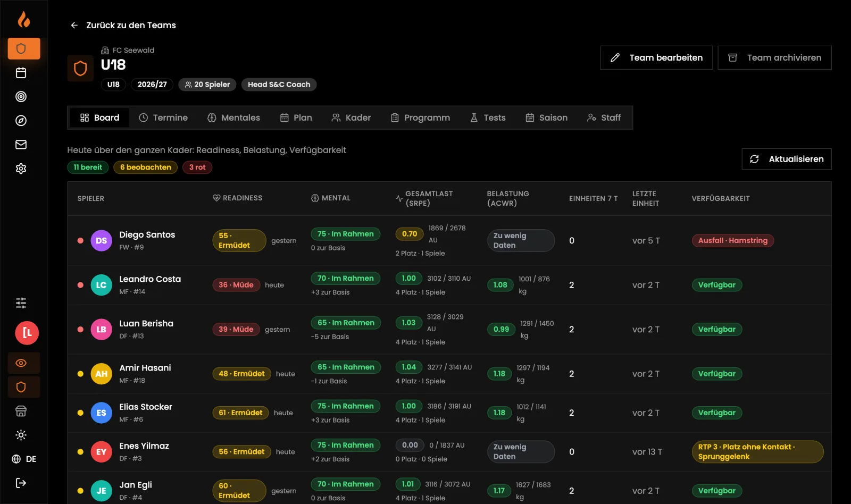Open the settings gear in sidebar
Screen dimensions: 851x504
[21, 169]
